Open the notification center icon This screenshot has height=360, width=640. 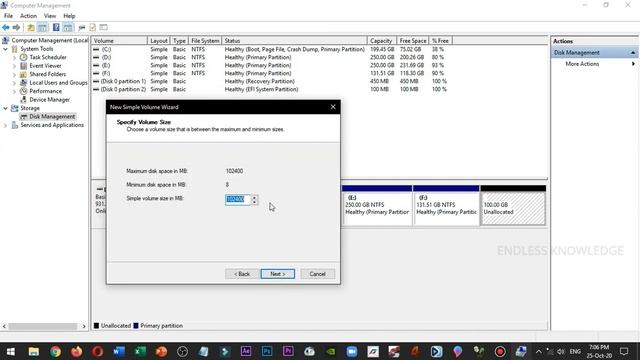coord(624,351)
